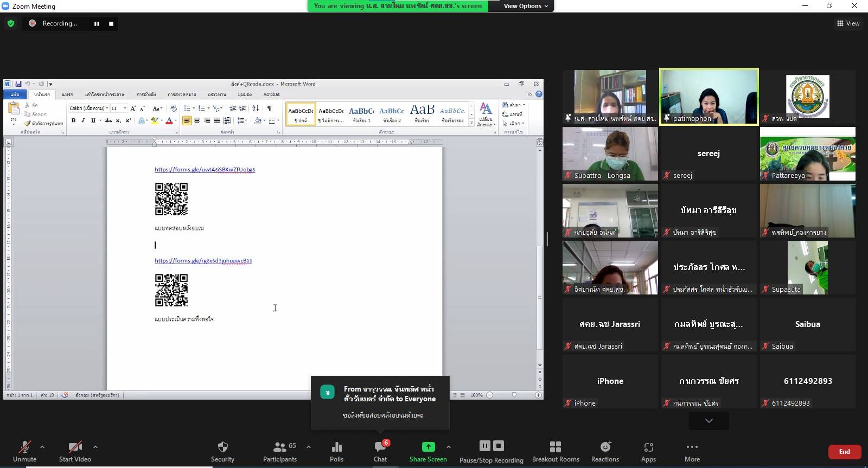Select Supattra Longsa's video thumbnail
868x468 pixels.
(x=610, y=154)
